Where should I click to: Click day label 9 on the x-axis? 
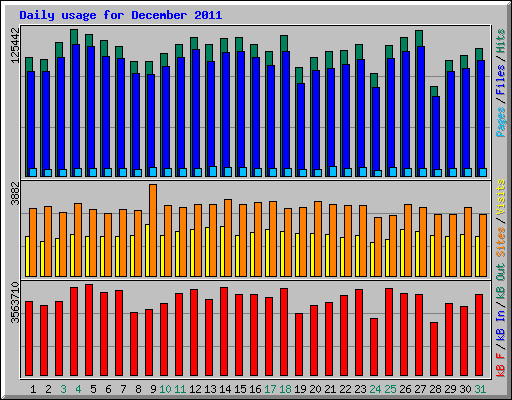coord(153,389)
